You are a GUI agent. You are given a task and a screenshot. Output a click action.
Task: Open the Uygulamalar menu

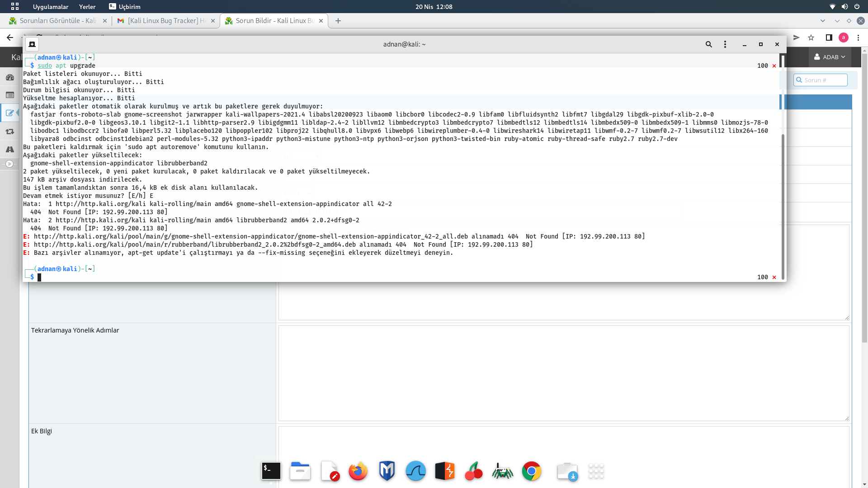pos(50,7)
